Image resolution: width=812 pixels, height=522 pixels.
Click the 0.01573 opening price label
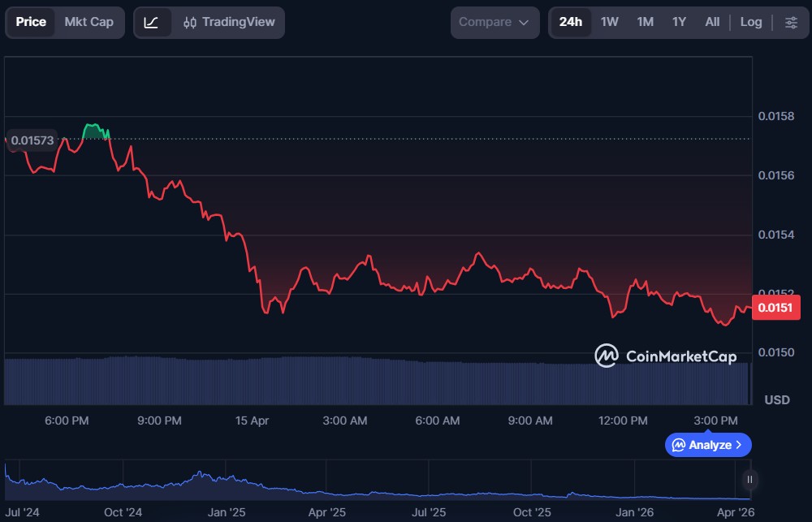[32, 140]
